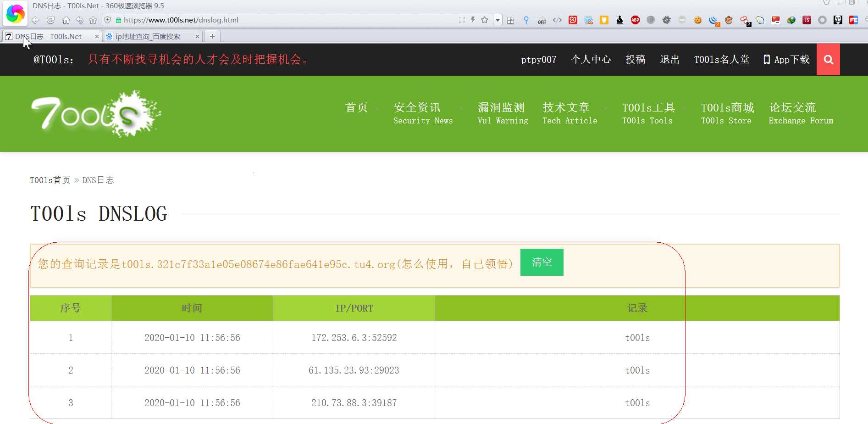Click the globe download extension icon

click(791, 20)
